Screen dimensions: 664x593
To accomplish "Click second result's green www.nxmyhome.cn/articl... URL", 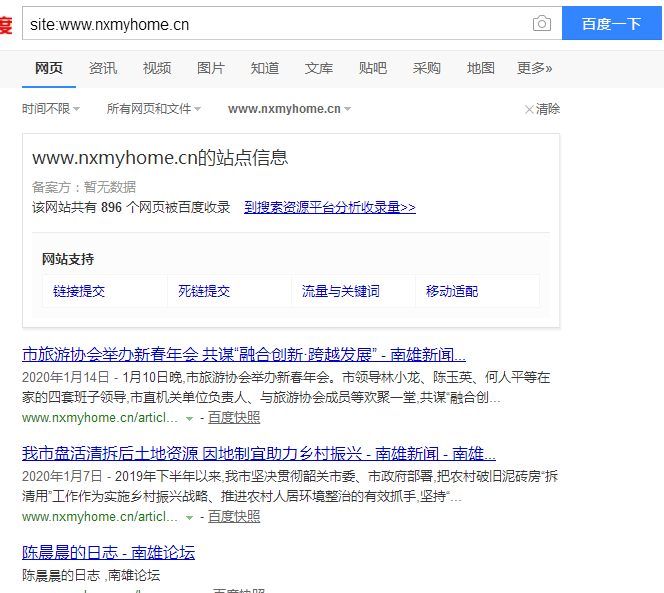I will tap(100, 517).
